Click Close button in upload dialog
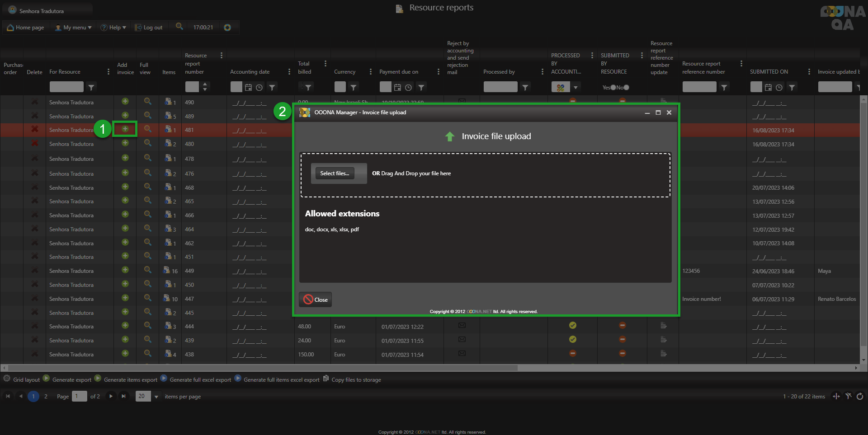Screen dimensions: 868x435 coord(316,299)
